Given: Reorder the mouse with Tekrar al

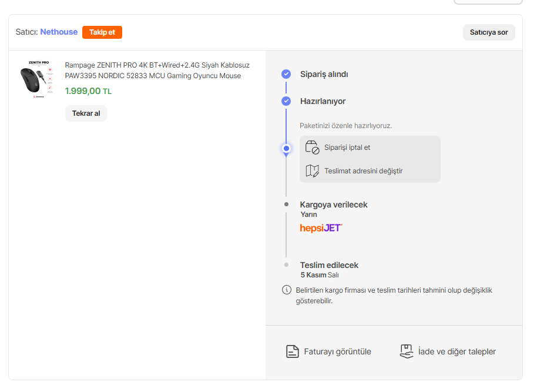Looking at the screenshot, I should point(86,113).
